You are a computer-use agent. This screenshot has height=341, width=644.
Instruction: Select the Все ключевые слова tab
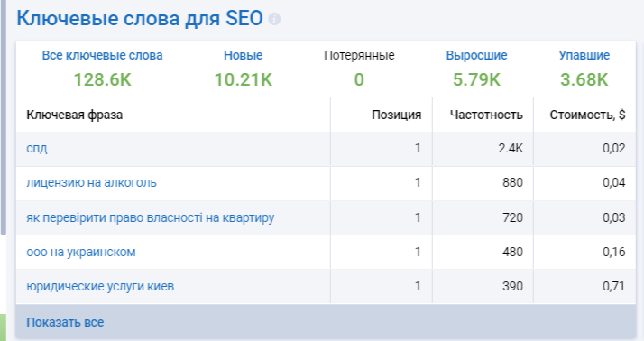pyautogui.click(x=102, y=55)
